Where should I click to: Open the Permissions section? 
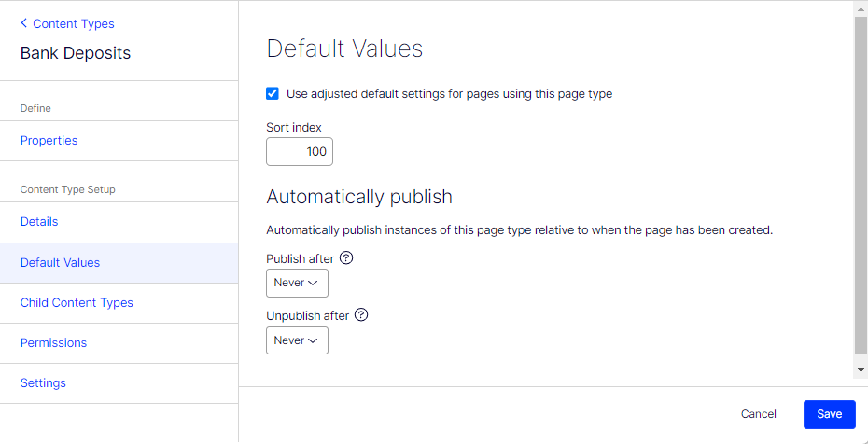pyautogui.click(x=53, y=343)
